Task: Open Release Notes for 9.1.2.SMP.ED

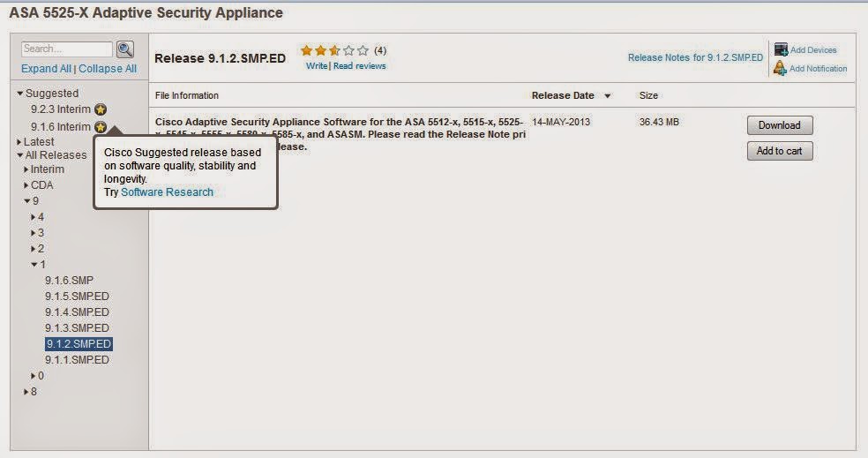Action: tap(695, 57)
